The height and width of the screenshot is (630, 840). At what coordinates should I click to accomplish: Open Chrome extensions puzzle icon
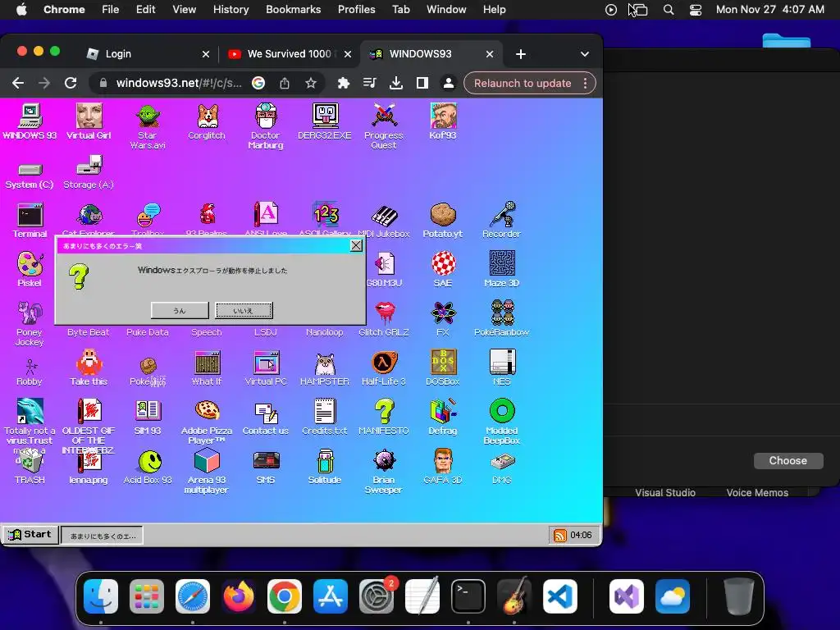pyautogui.click(x=344, y=83)
